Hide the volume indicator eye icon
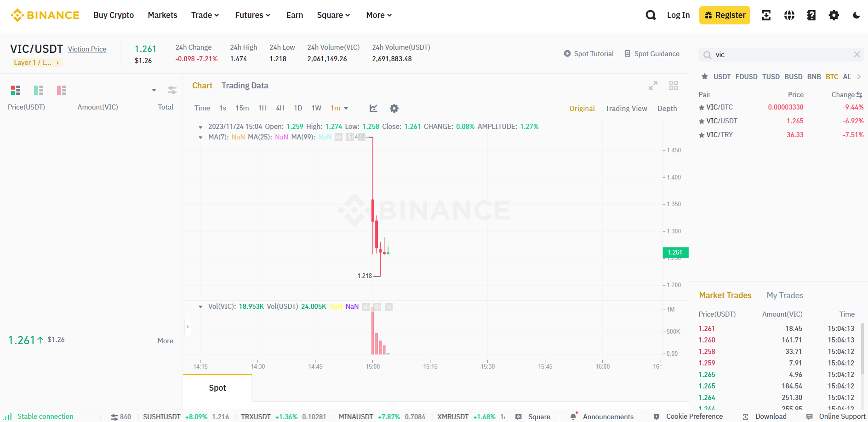 click(x=365, y=306)
